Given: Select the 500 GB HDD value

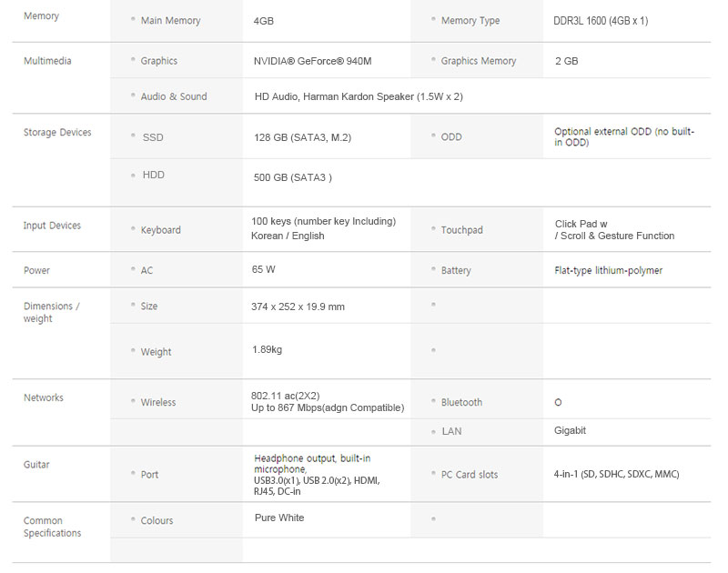Looking at the screenshot, I should (x=292, y=177).
